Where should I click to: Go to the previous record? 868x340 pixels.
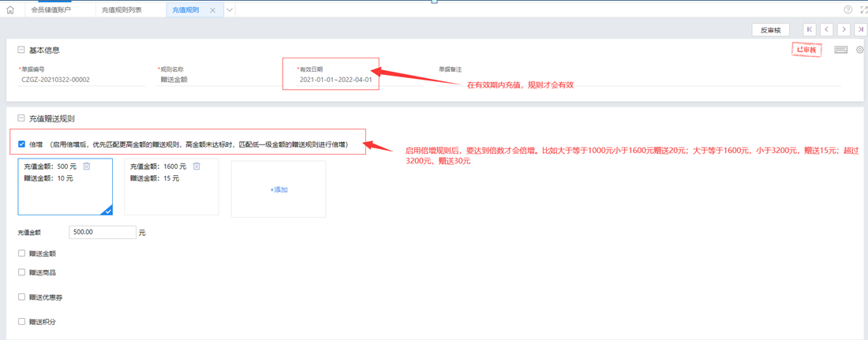(826, 30)
